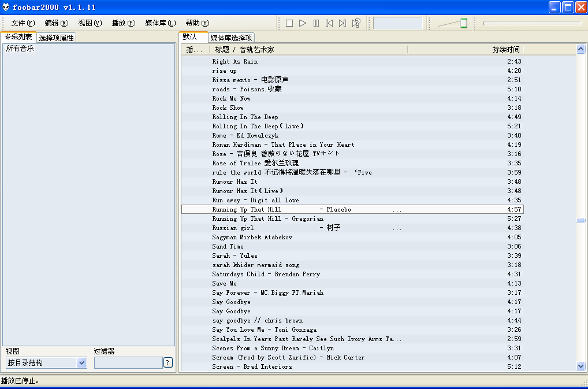Open the 帮助(H) menu

(198, 23)
